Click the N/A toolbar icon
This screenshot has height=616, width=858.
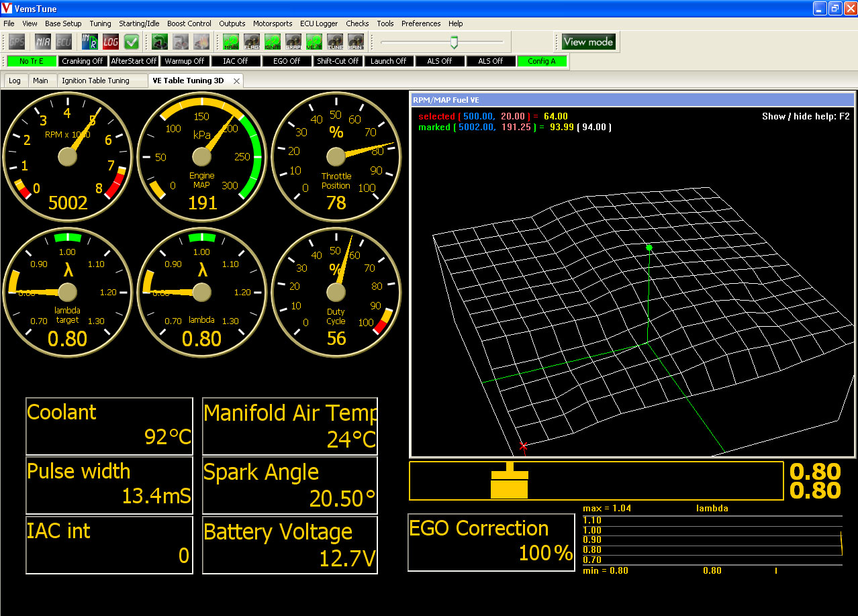pyautogui.click(x=43, y=42)
